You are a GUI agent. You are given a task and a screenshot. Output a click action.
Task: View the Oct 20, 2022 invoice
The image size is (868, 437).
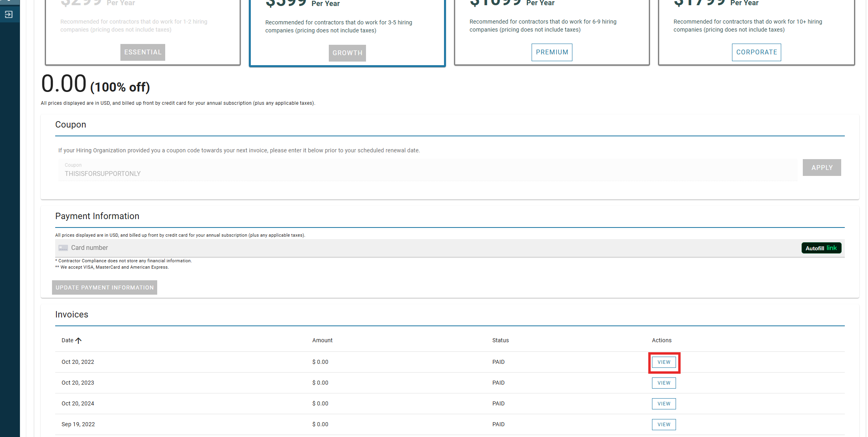tap(664, 362)
